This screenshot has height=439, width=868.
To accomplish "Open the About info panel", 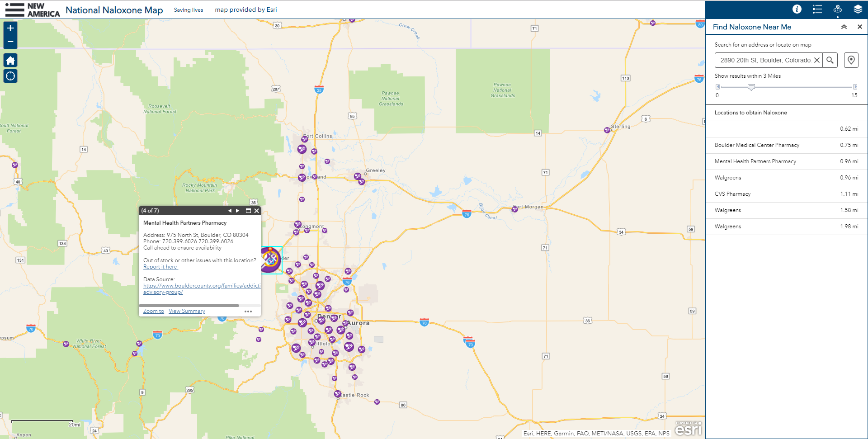I will 797,9.
